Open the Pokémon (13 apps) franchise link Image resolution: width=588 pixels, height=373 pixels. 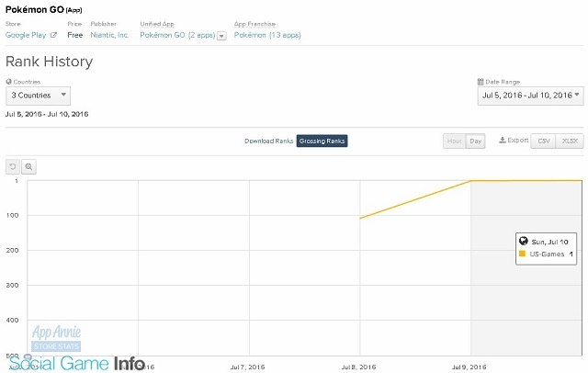click(x=267, y=35)
